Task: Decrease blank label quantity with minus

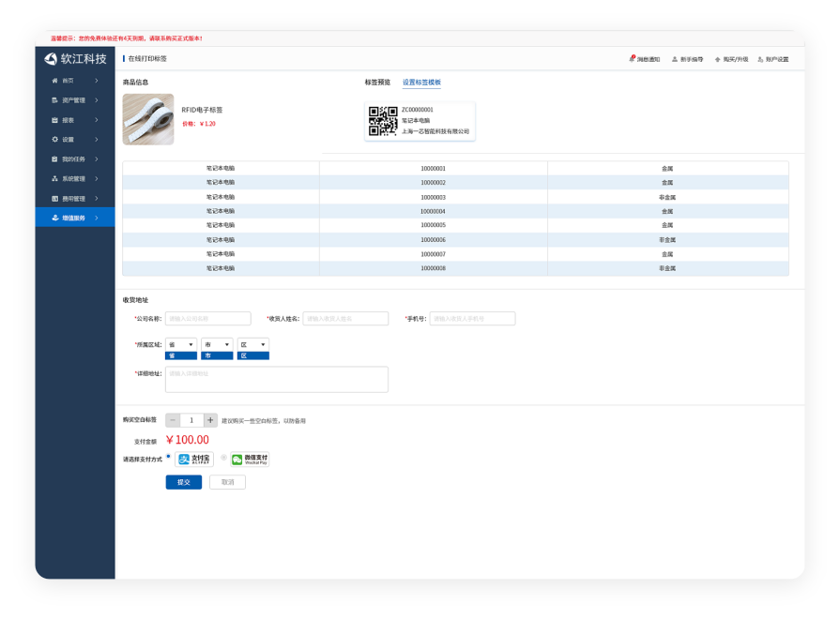Action: (173, 420)
